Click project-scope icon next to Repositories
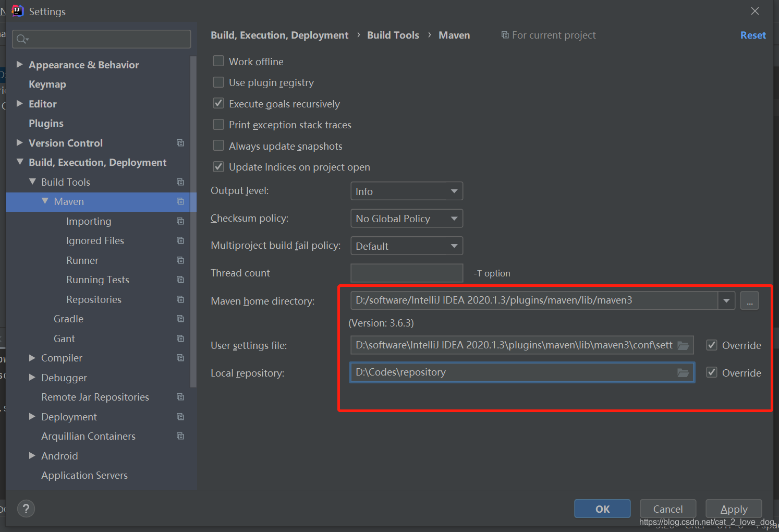779x532 pixels. [180, 299]
